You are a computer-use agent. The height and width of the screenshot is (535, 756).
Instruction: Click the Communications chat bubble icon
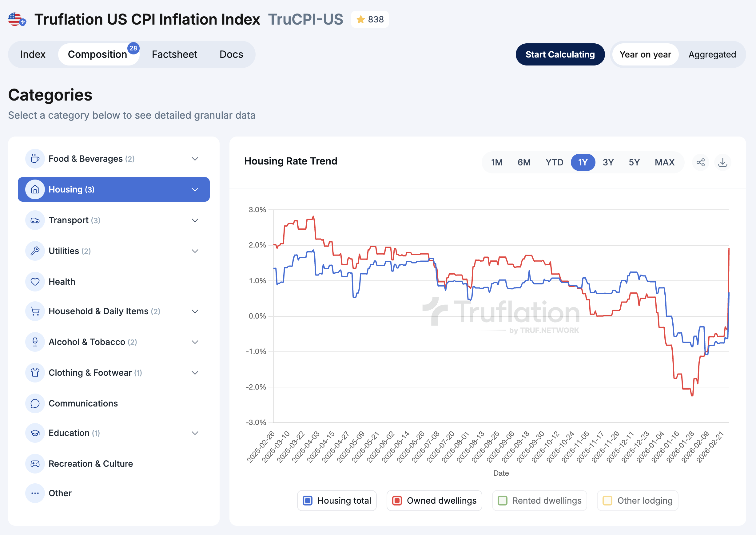35,403
